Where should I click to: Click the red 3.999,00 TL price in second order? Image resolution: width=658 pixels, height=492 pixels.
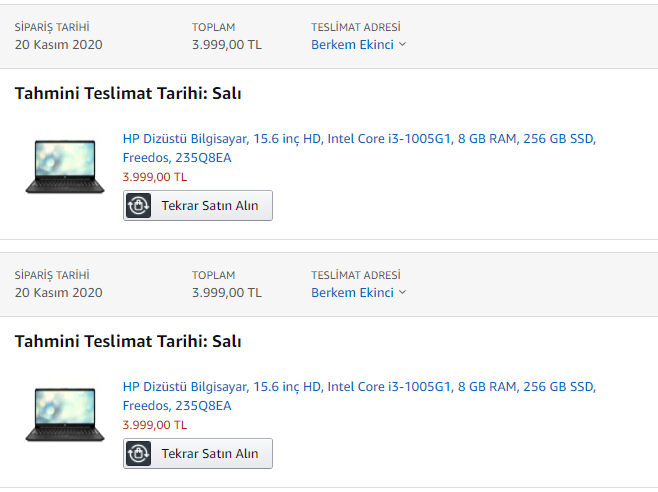[155, 425]
